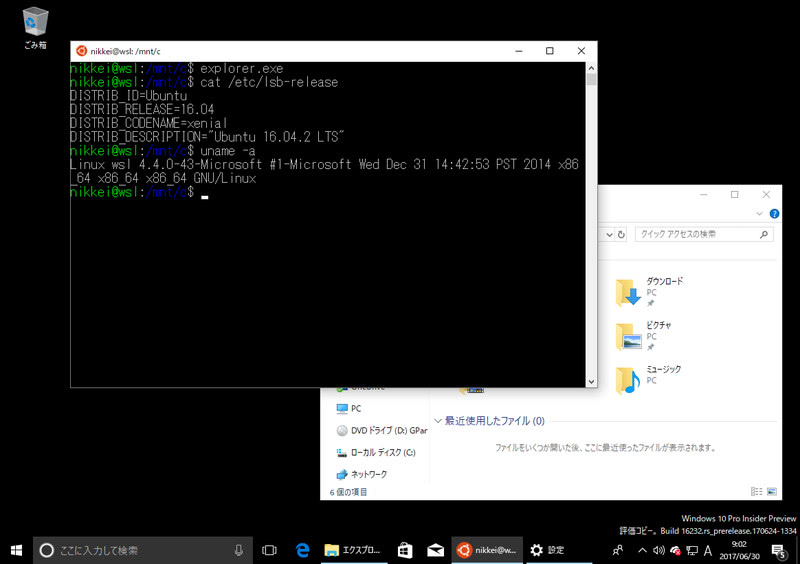Focus the クイック アクセスの検索 search field

pyautogui.click(x=704, y=234)
